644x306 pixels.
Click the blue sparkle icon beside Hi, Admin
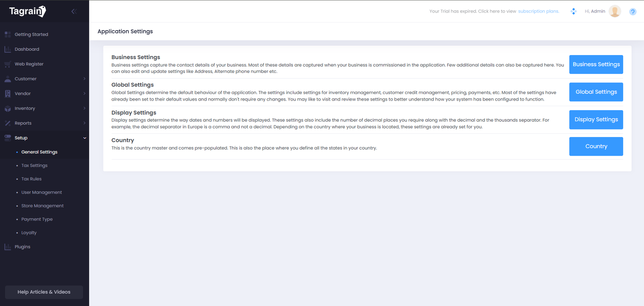pos(574,11)
